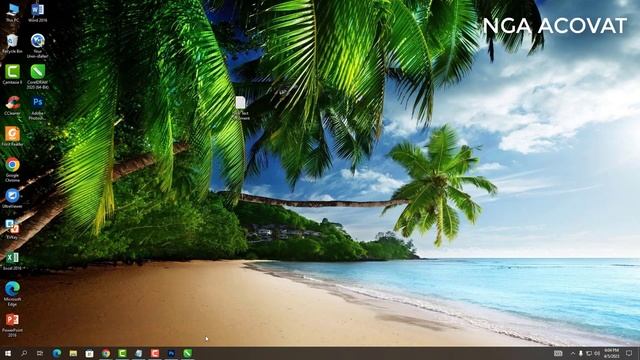
Task: Switch to the red Camtasia recorder in taskbar
Action: pyautogui.click(x=155, y=353)
